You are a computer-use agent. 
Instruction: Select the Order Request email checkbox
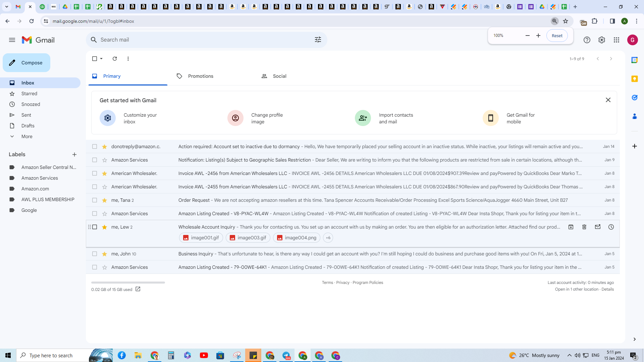(x=95, y=200)
